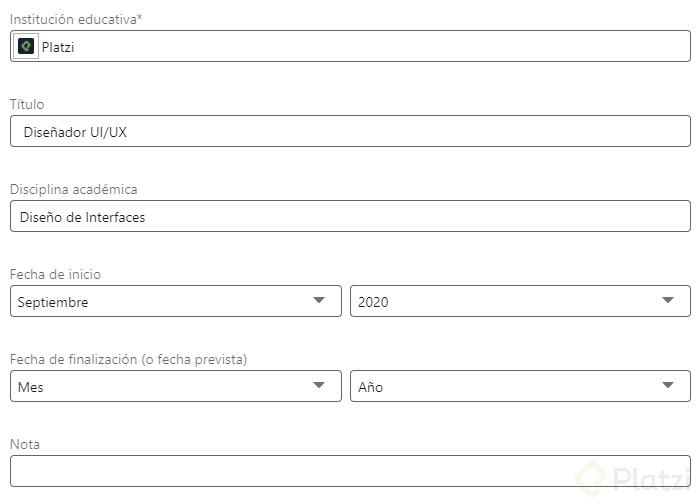Screen dimensions: 697x504
Task: Click the Disciplina académica label
Action: click(74, 189)
